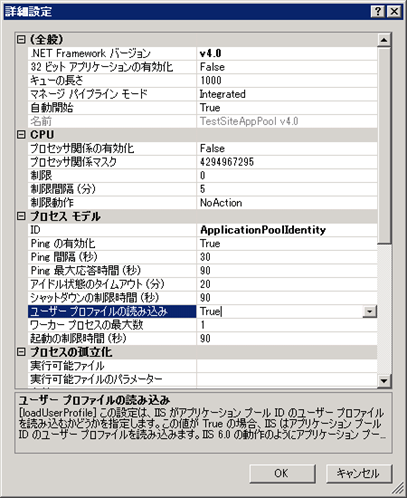Collapse the プロセスの孤立化 section
Screen dimensions: 407x498
21,352
